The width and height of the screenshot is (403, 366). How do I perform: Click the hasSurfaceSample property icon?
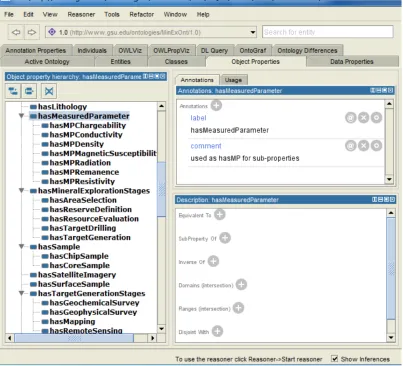click(33, 284)
